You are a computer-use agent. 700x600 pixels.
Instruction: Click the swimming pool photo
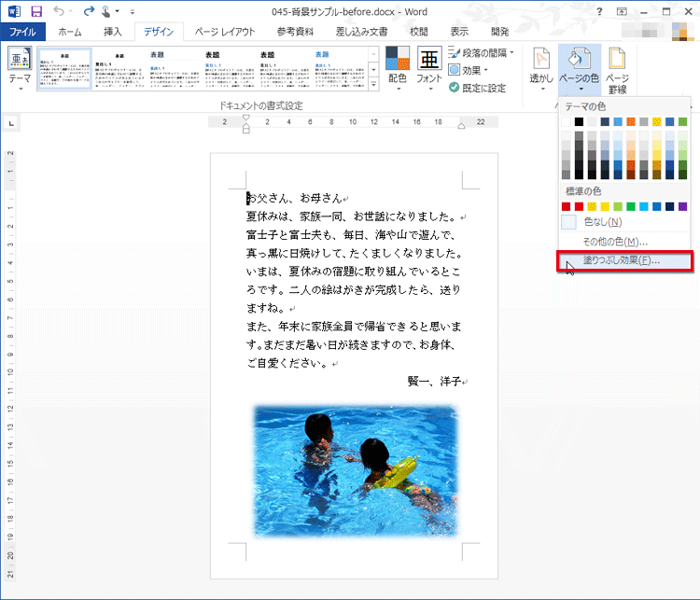click(356, 470)
